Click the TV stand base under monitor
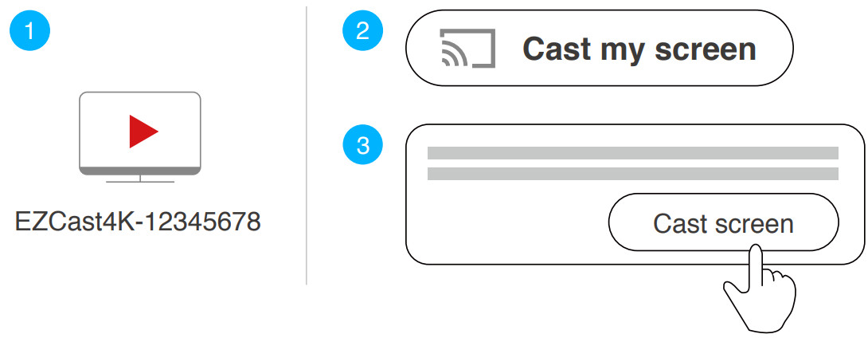The image size is (868, 338). (x=140, y=179)
